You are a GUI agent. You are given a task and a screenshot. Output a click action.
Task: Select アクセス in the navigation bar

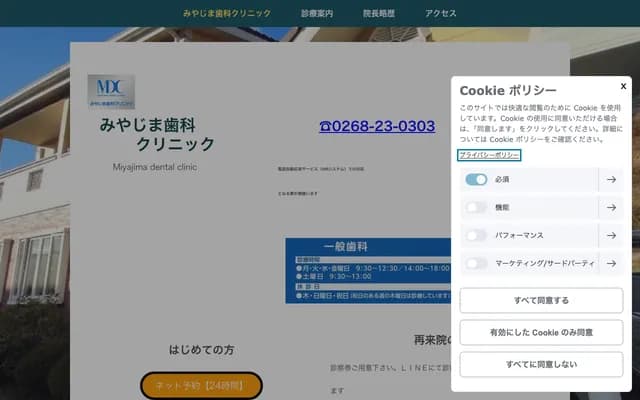click(441, 13)
